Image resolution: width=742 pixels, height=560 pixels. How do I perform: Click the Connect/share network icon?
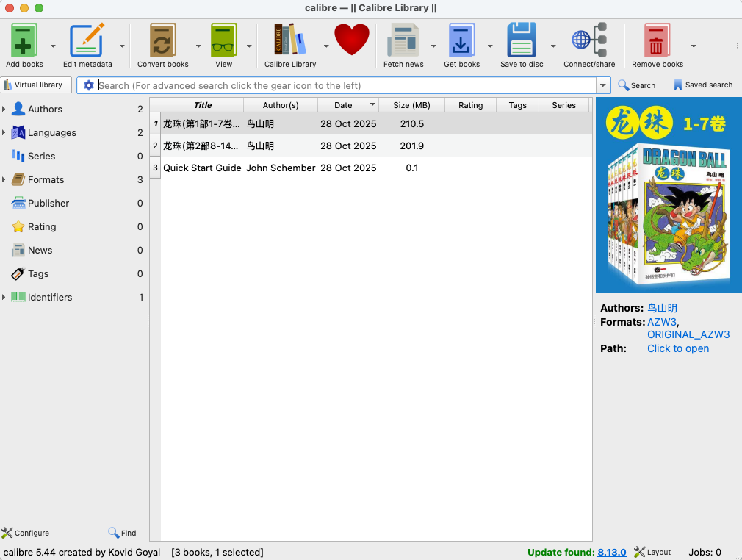(589, 41)
